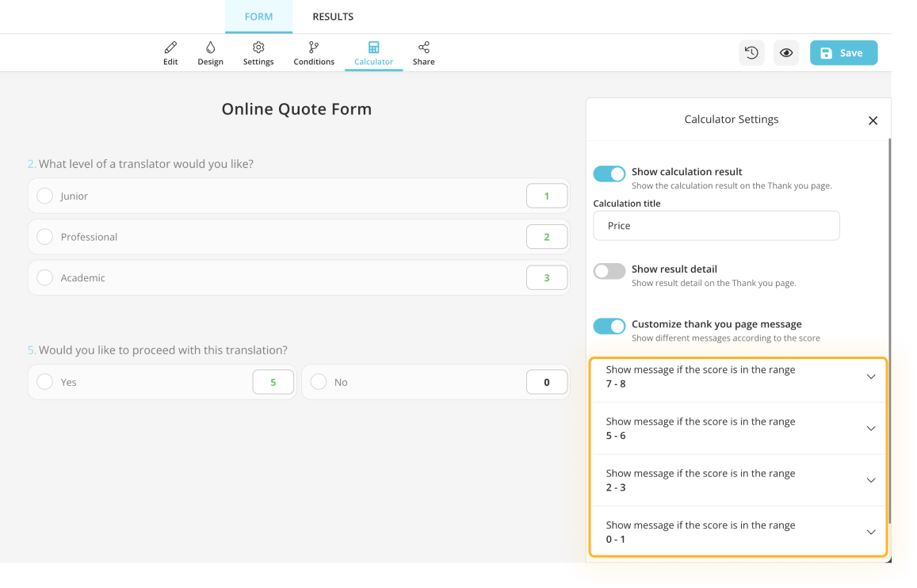Screen dimensions: 917x588
Task: Open the Share tool
Action: coord(423,53)
